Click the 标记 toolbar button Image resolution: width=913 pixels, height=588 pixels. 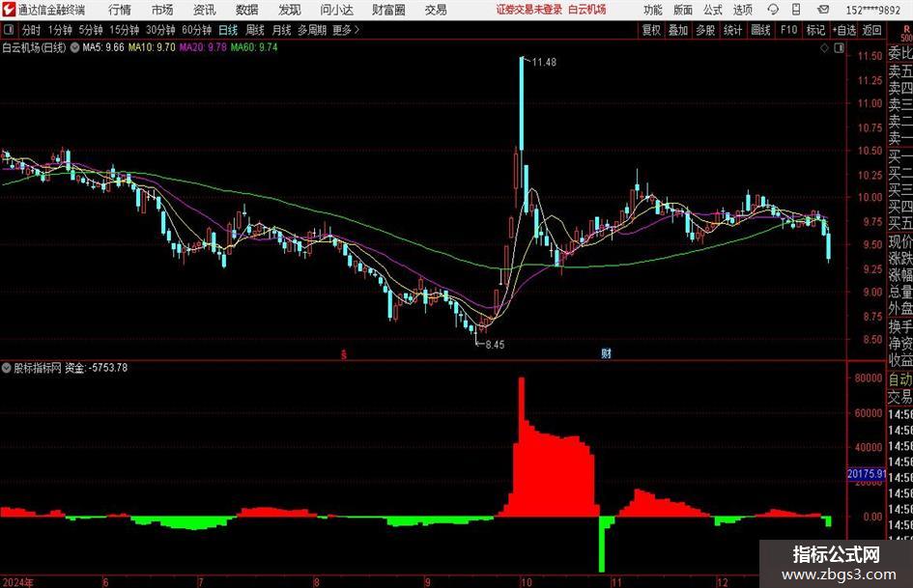(x=815, y=30)
